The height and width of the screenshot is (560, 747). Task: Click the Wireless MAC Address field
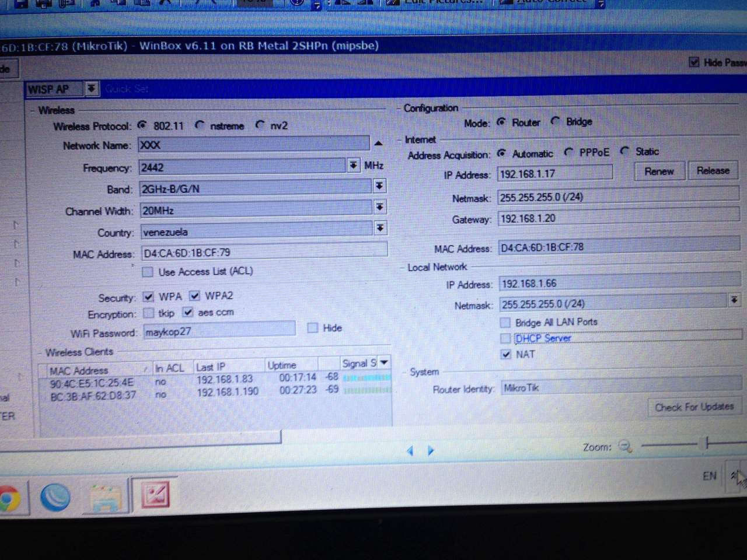(x=264, y=252)
